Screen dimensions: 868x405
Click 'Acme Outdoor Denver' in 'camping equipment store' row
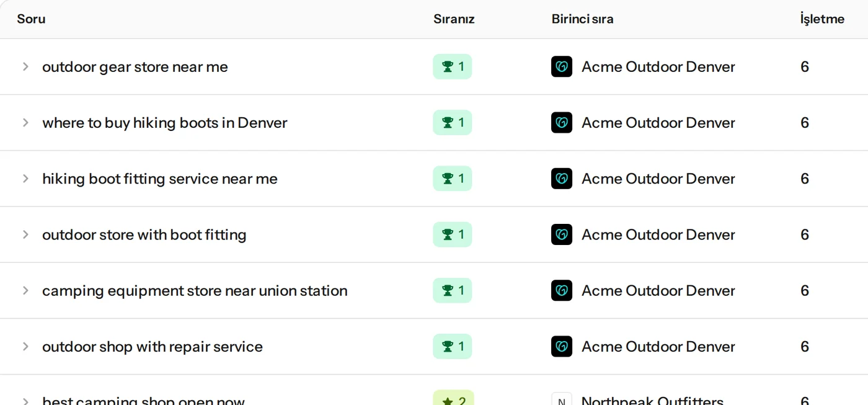[658, 290]
